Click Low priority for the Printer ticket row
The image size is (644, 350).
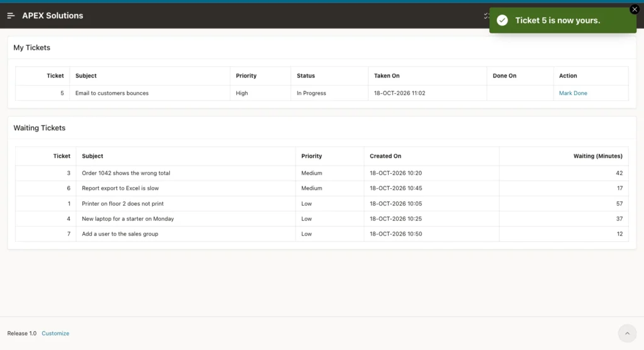tap(306, 203)
